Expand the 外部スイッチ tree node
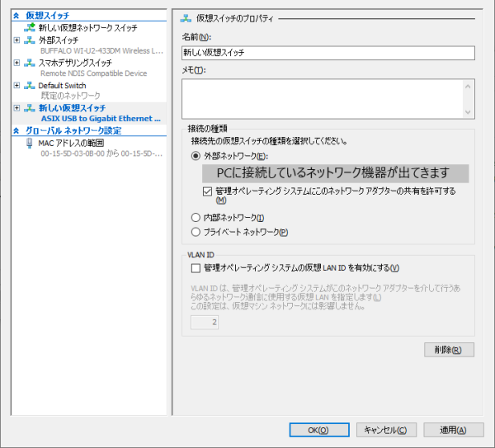The width and height of the screenshot is (495, 448). click(x=16, y=40)
